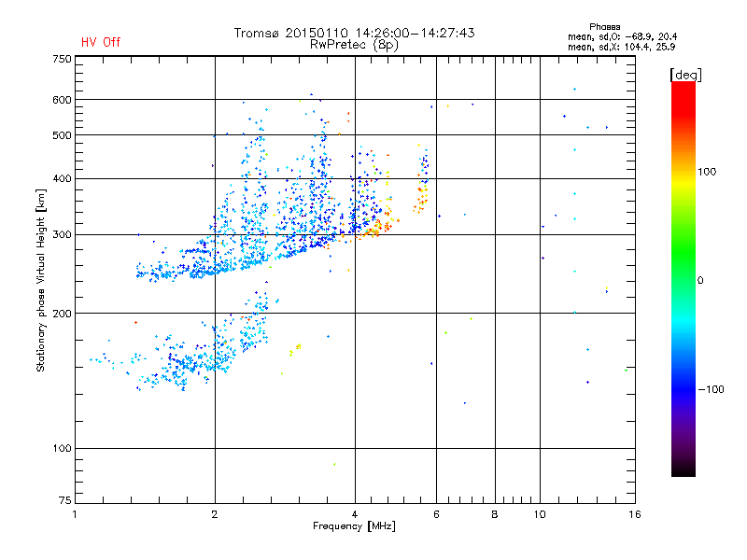Click the 'Phases' statistics heading
The width and height of the screenshot is (747, 560).
coord(604,27)
